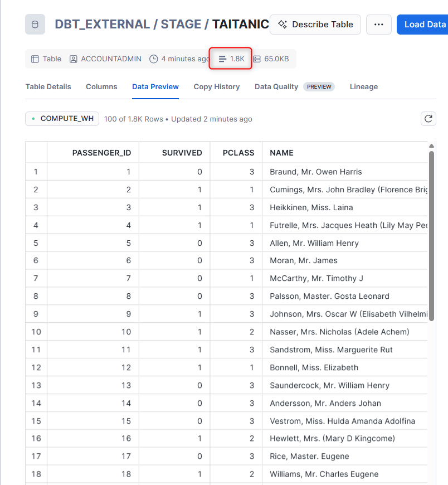
Task: Switch to the Table Details tab
Action: [48, 86]
